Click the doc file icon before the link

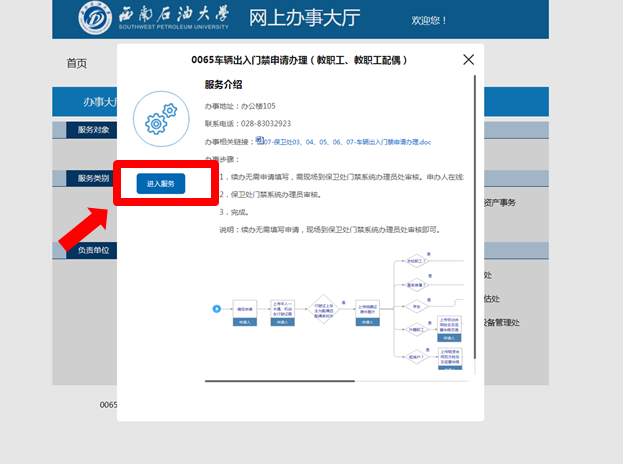[x=260, y=141]
